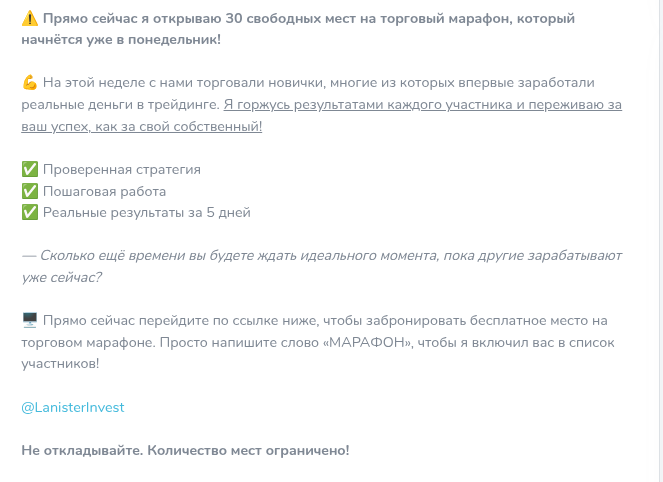
Task: Open the @LanisterInvest link
Action: pos(73,407)
